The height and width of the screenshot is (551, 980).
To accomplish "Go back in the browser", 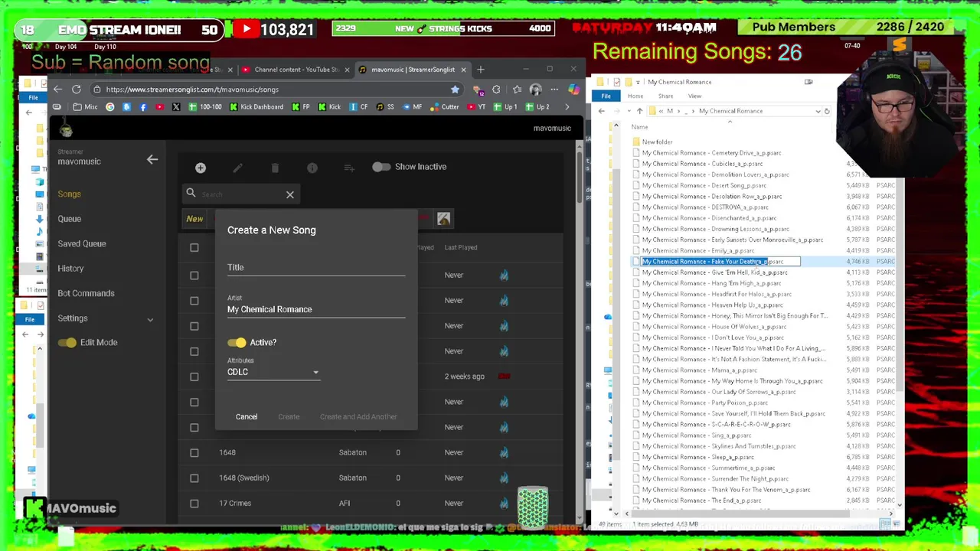I will point(57,90).
